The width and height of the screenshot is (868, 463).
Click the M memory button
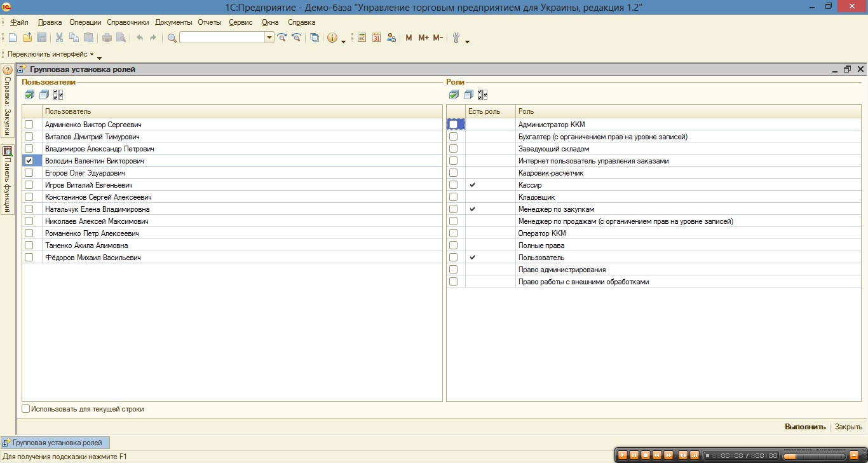click(x=409, y=38)
